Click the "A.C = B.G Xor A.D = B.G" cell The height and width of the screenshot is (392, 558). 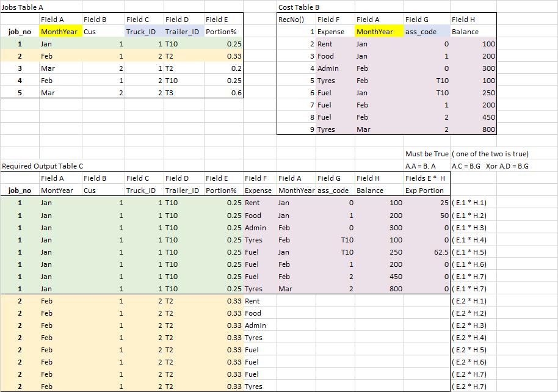pos(490,165)
